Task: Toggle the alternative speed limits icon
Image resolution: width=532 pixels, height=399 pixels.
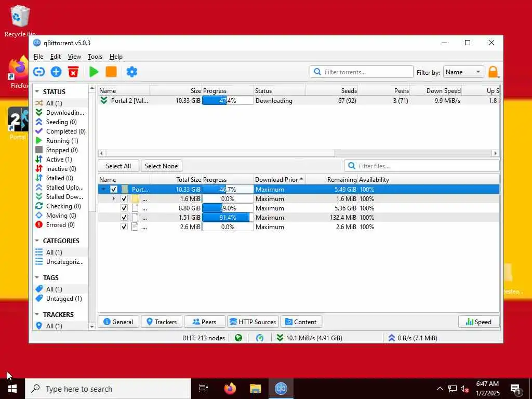Action: [x=260, y=338]
